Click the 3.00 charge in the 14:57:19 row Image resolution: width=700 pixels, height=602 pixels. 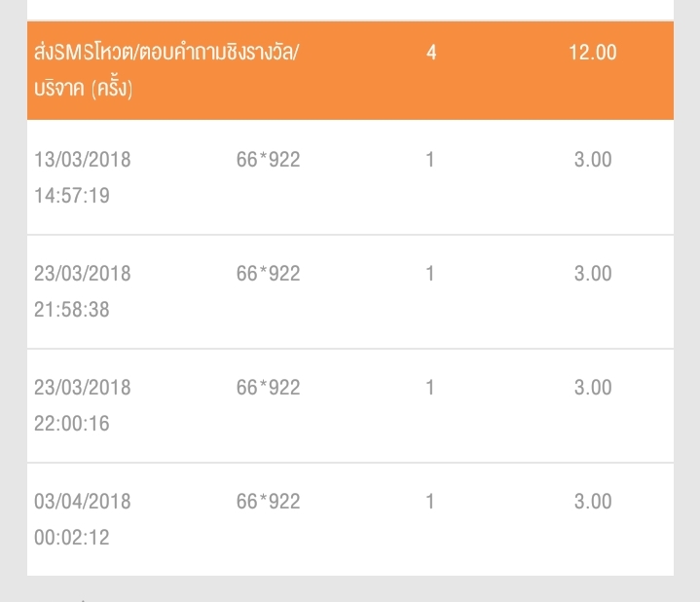[593, 160]
